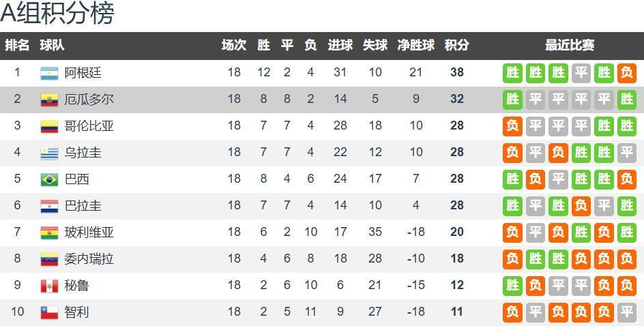644x328 pixels.
Task: Click the 最近比赛 column header
Action: (569, 45)
